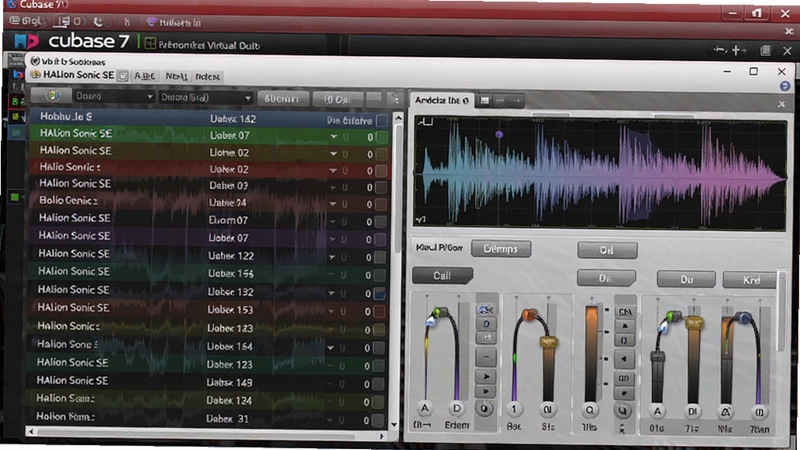The height and width of the screenshot is (450, 800).
Task: Expand dropdown arrow on Uobex 164 row
Action: click(331, 348)
